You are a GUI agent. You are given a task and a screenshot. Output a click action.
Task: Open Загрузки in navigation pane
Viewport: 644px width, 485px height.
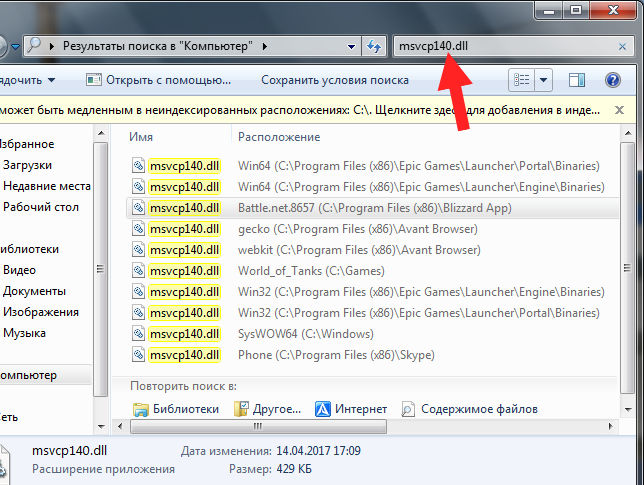27,165
